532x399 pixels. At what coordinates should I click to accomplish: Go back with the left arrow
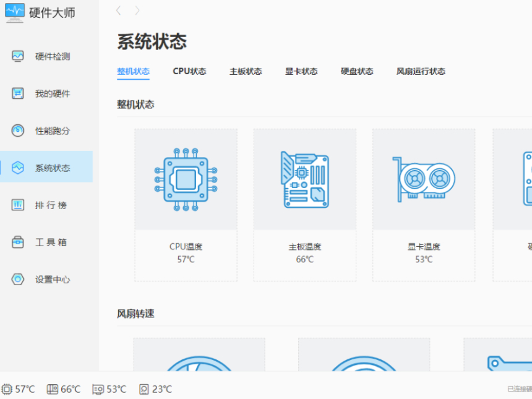[x=118, y=11]
